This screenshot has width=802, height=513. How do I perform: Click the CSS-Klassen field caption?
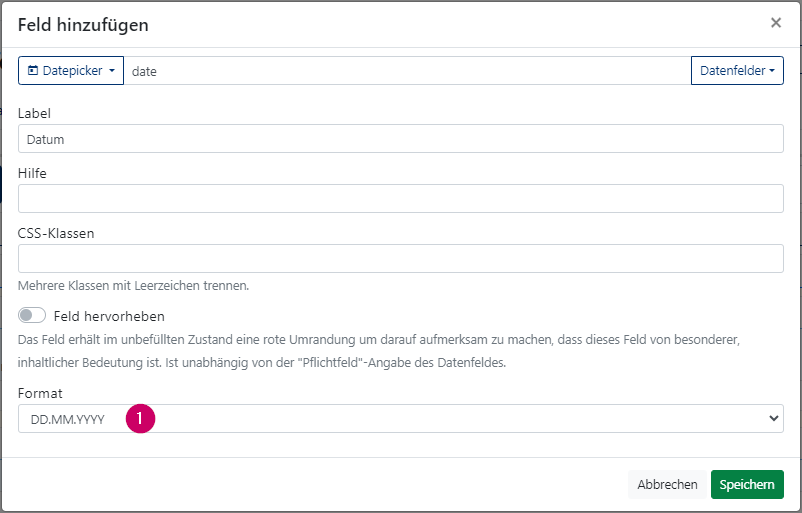point(56,233)
